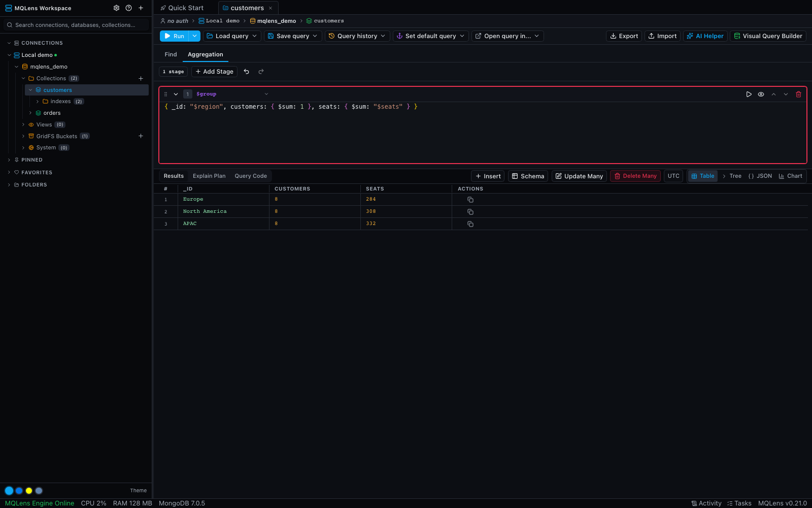Click the Delete Many button
Image resolution: width=812 pixels, height=508 pixels.
[x=635, y=176]
